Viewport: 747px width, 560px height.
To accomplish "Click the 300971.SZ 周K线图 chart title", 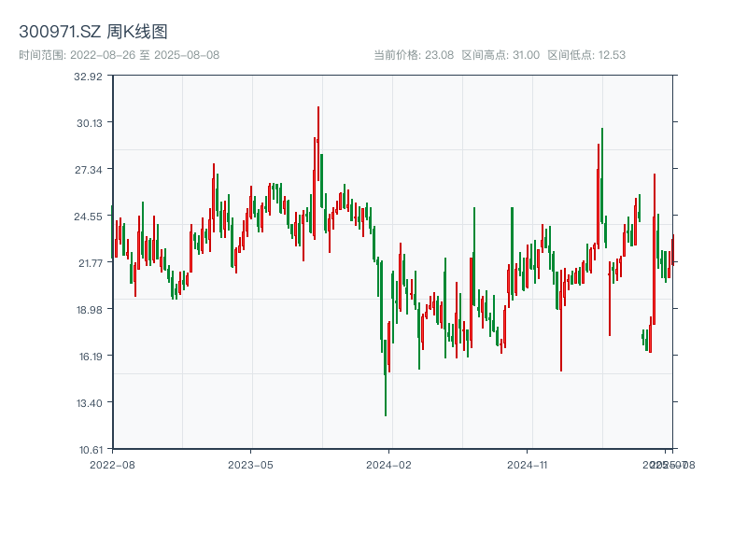I will (x=92, y=32).
